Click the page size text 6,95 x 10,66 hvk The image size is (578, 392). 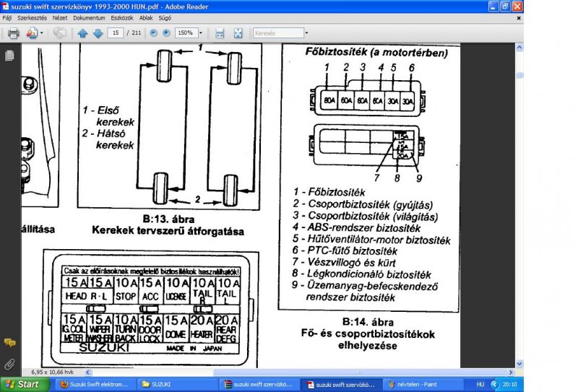(52, 372)
